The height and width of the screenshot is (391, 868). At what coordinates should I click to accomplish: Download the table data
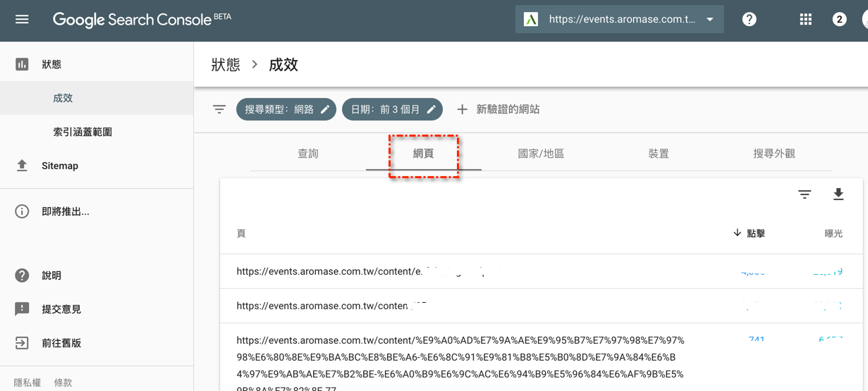(x=838, y=194)
